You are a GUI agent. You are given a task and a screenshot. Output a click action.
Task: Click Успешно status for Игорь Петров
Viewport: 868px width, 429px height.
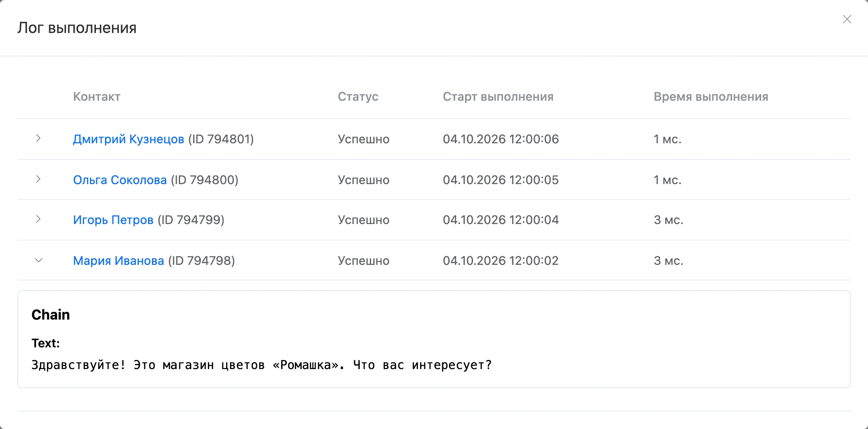click(364, 220)
